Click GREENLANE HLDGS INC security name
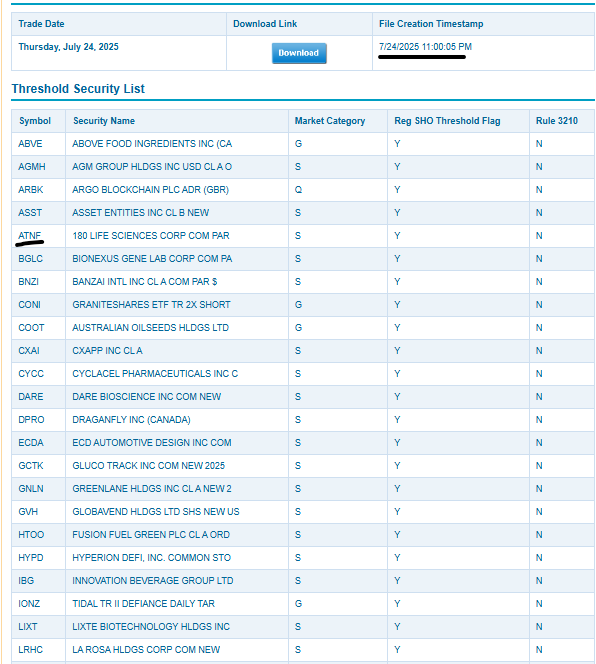Screen dimensions: 596x664 (x=152, y=488)
